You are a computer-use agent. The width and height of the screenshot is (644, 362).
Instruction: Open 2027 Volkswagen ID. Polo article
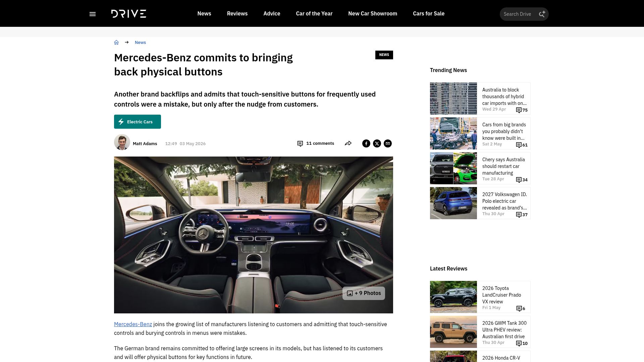(504, 201)
